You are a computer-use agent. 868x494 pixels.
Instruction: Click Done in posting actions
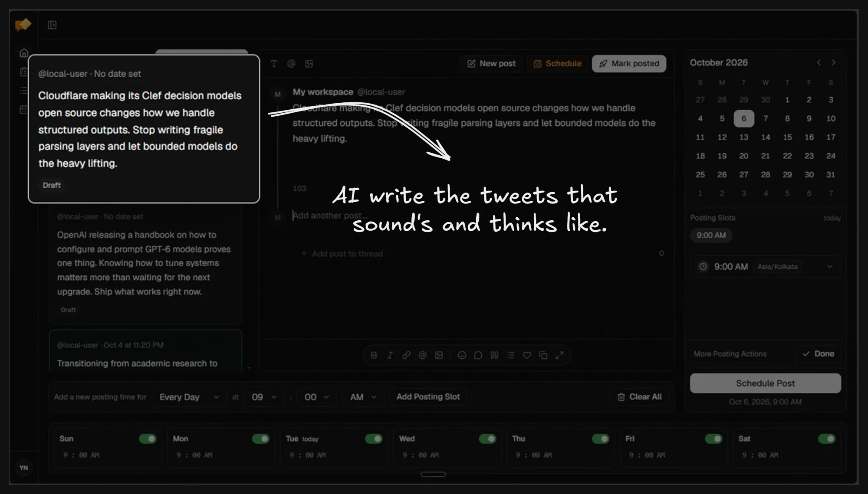coord(818,354)
